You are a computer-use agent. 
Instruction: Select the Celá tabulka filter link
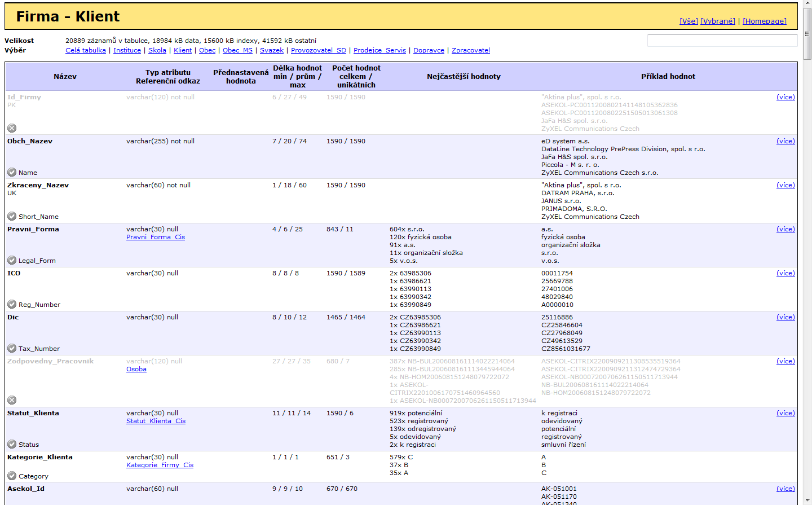tap(86, 50)
